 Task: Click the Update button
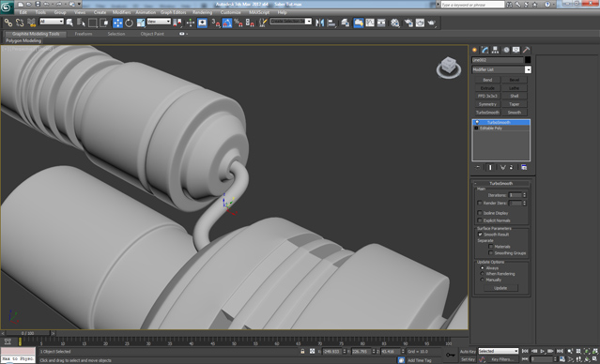(x=500, y=288)
